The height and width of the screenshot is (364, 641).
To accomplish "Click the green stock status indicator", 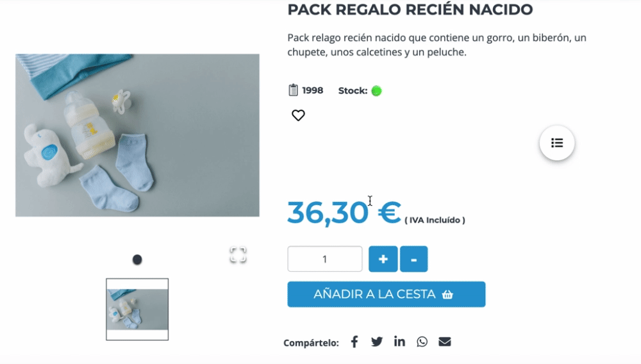I will [376, 91].
